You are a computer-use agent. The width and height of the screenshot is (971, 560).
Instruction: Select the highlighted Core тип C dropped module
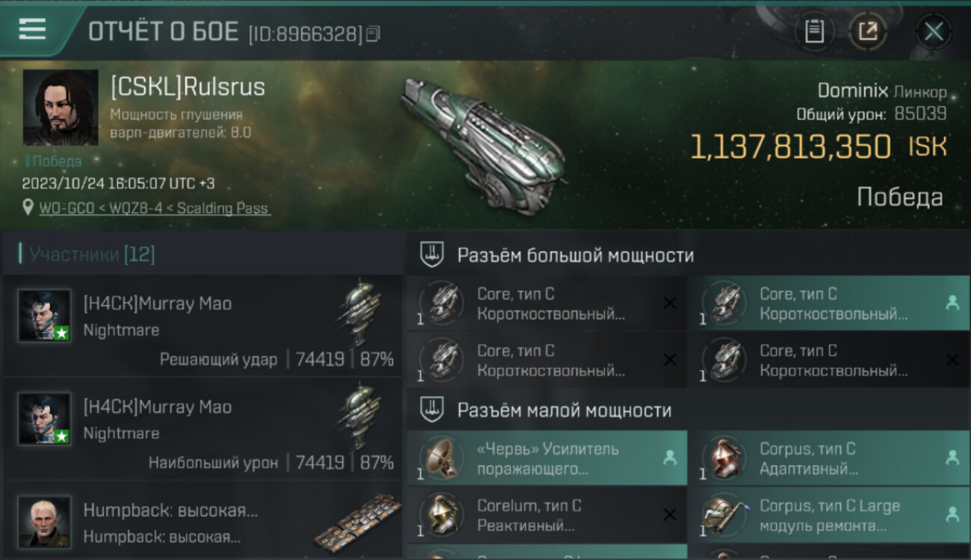(828, 304)
